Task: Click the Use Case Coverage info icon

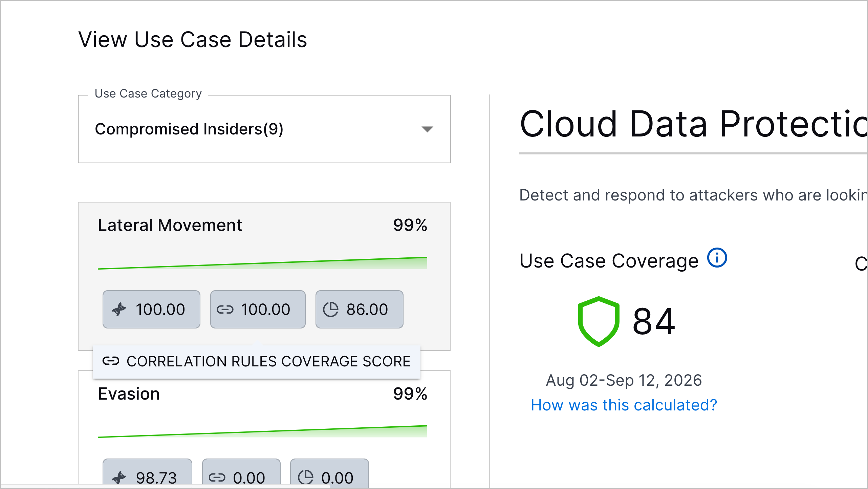Action: pyautogui.click(x=717, y=258)
